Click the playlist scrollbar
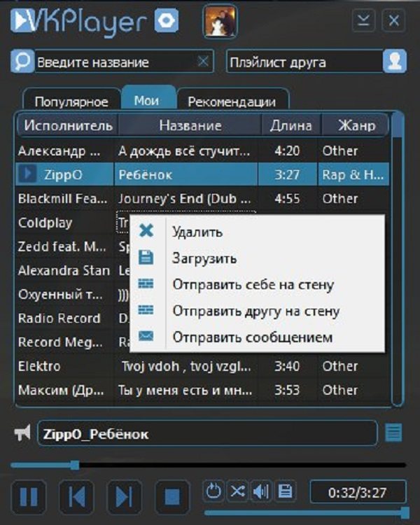 click(397, 260)
